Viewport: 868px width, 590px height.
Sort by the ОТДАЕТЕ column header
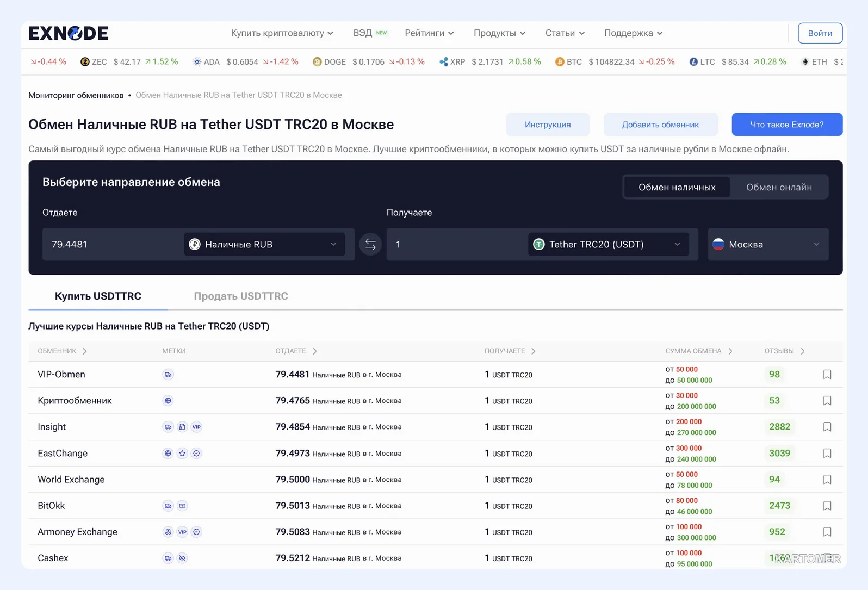tap(296, 351)
